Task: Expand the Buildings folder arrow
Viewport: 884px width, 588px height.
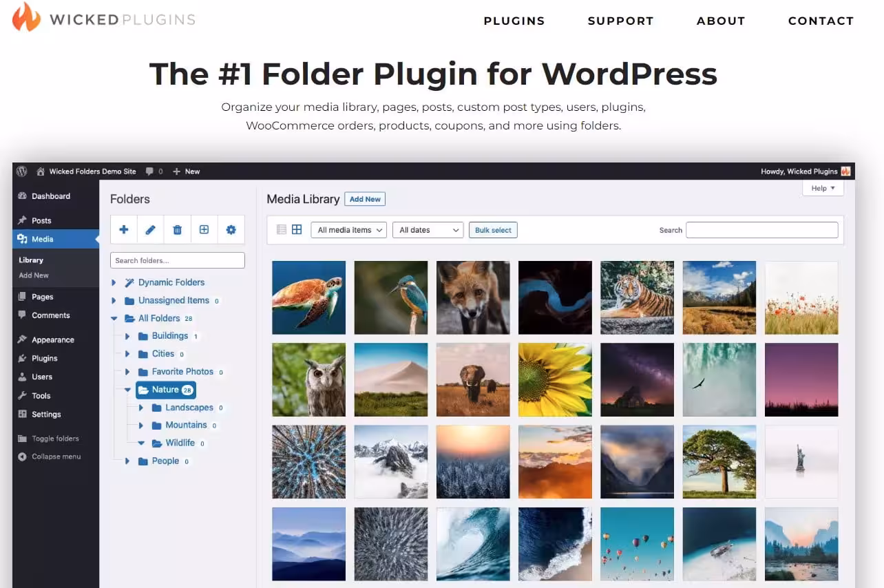Action: 127,336
